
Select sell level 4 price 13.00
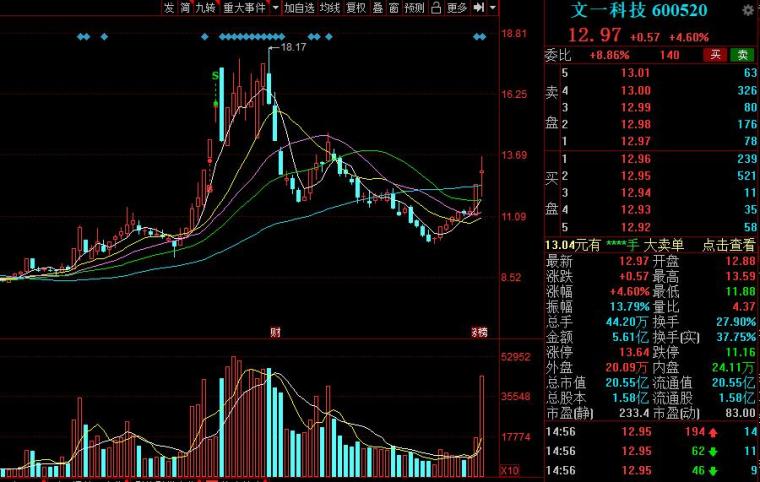tap(635, 91)
